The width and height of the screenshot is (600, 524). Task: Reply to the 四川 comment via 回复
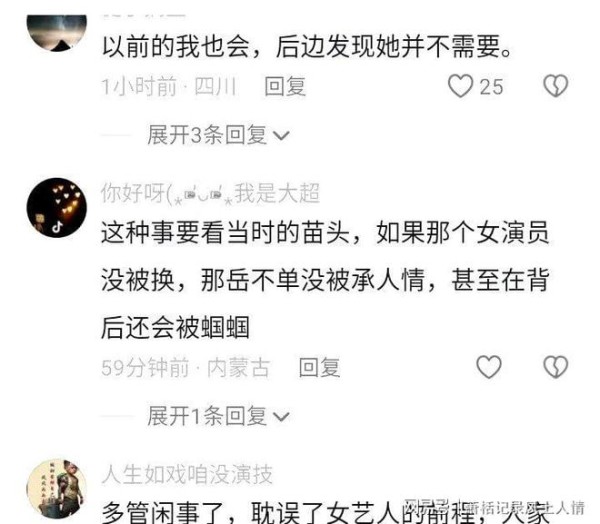[x=285, y=87]
